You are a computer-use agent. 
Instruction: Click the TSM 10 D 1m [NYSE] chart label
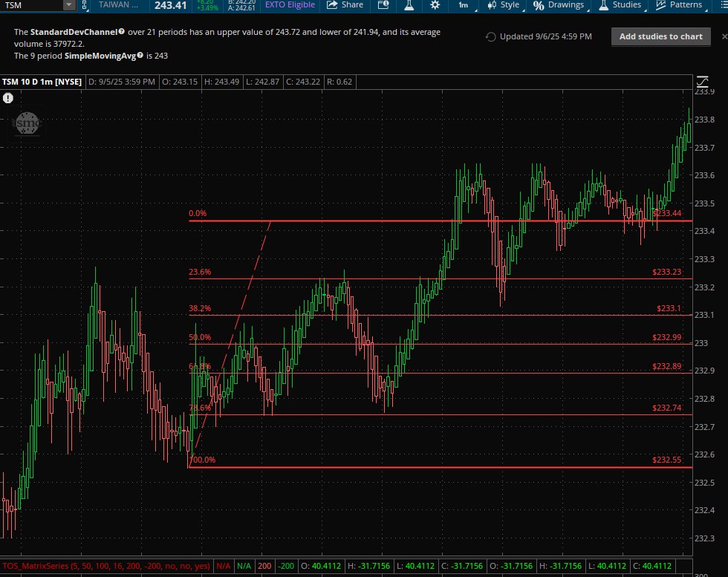(42, 82)
